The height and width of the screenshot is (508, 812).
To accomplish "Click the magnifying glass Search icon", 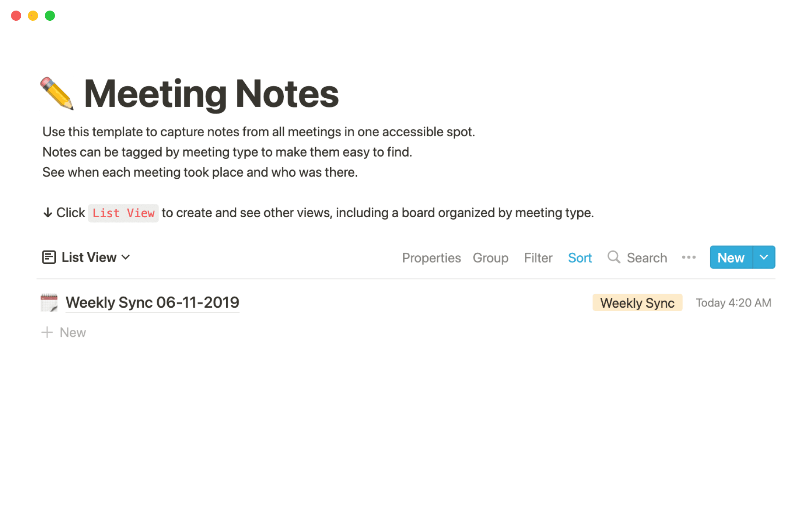I will pos(614,257).
